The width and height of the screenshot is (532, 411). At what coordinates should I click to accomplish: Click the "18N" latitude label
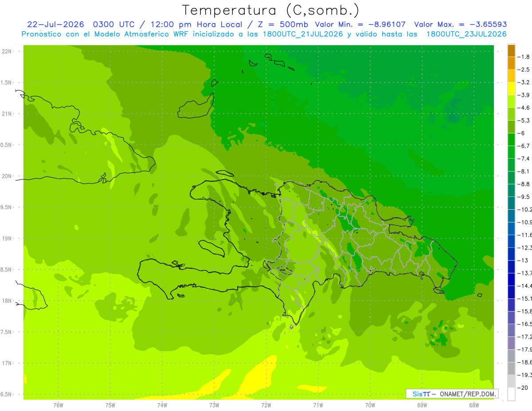(x=6, y=301)
